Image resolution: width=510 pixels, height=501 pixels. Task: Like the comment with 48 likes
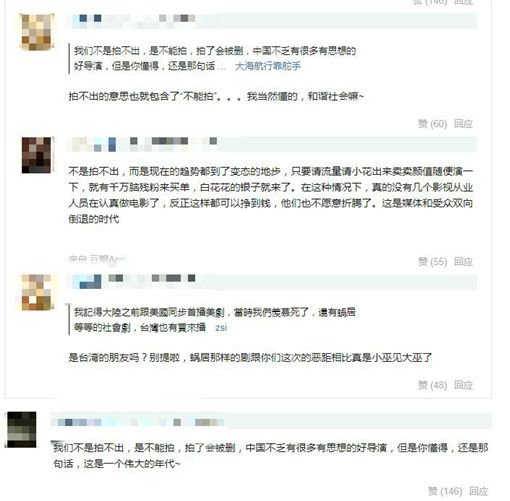[x=432, y=385]
